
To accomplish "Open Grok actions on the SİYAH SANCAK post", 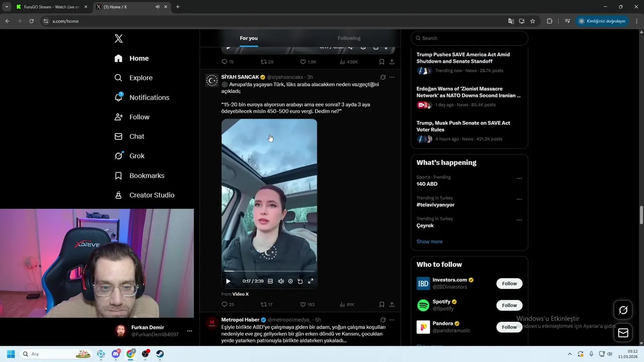I will pos(383,77).
